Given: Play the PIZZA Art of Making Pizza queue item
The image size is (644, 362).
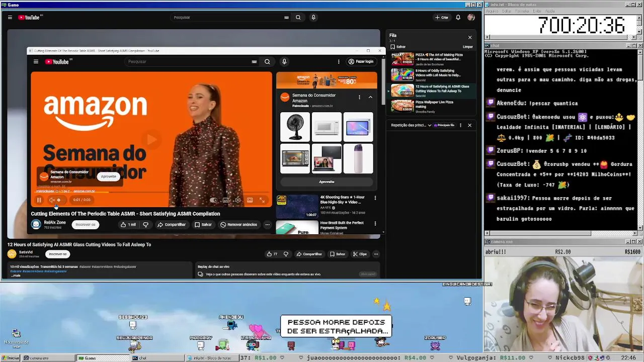Looking at the screenshot, I should pos(432,59).
